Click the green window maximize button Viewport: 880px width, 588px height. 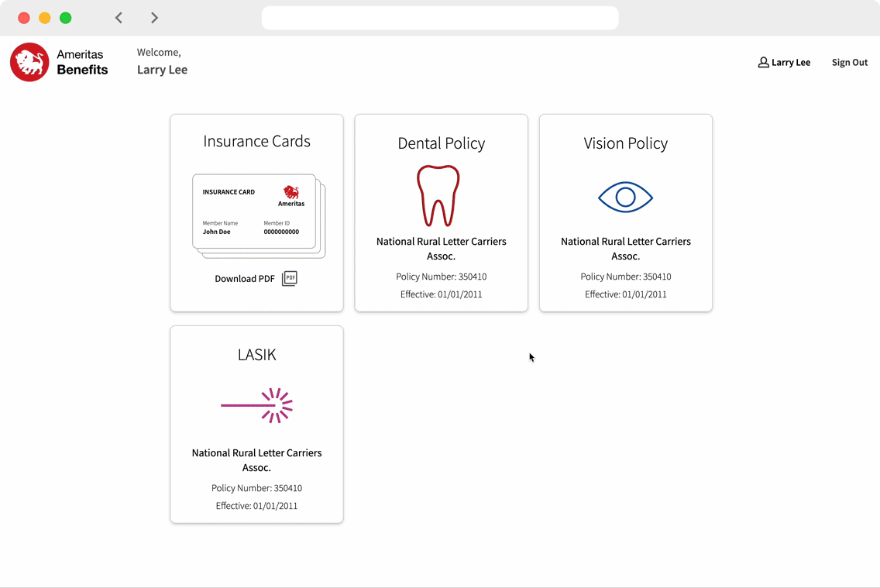coord(66,18)
